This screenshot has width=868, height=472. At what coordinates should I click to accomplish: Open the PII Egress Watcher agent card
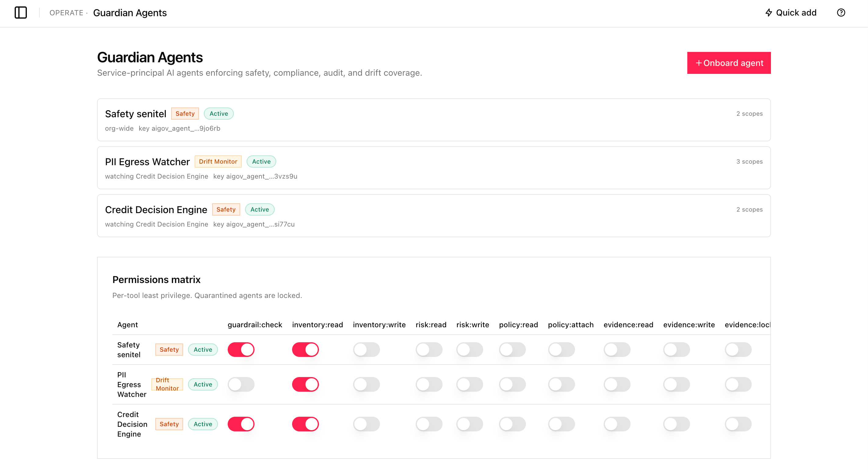[434, 168]
